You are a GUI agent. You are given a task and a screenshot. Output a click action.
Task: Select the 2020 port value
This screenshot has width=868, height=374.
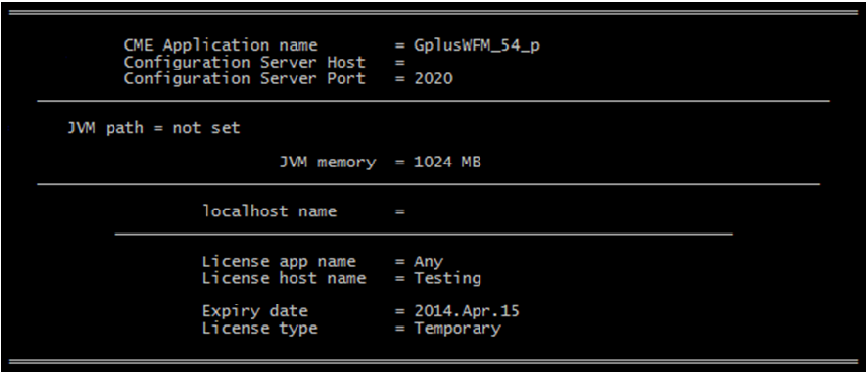click(434, 78)
